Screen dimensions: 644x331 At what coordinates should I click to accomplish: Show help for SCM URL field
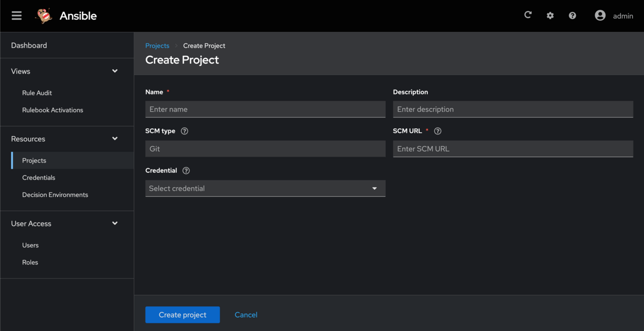[x=438, y=131]
